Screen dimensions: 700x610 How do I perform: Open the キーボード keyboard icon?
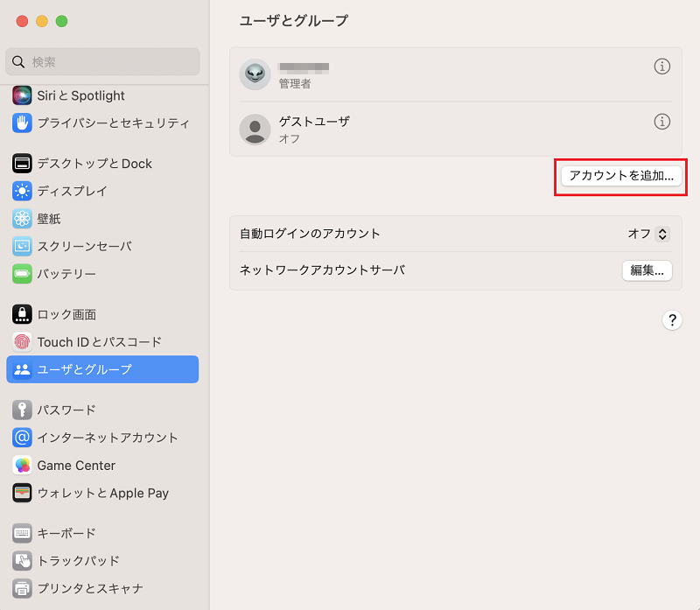coord(22,533)
